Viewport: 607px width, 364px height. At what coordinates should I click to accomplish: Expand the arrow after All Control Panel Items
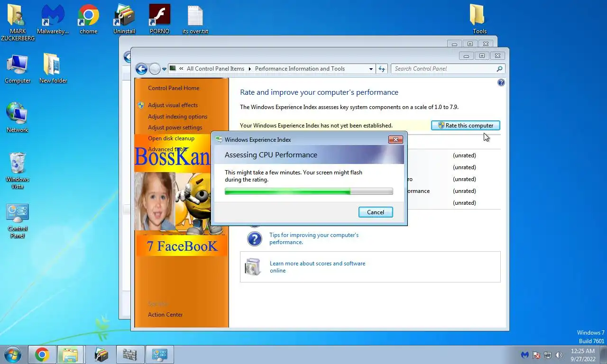click(249, 69)
